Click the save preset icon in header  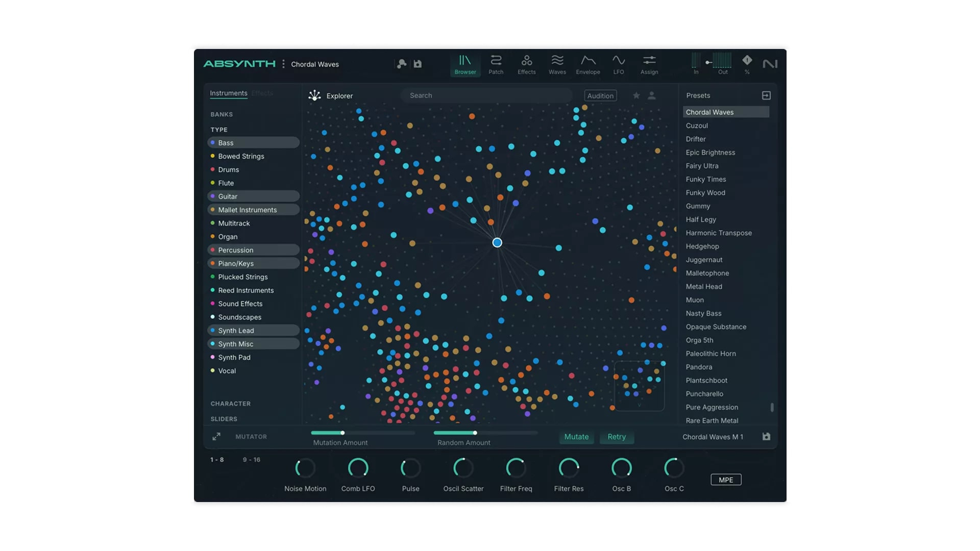click(418, 64)
